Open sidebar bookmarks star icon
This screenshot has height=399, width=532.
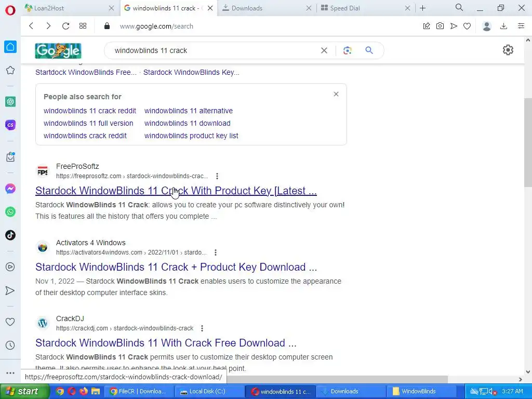tap(10, 70)
